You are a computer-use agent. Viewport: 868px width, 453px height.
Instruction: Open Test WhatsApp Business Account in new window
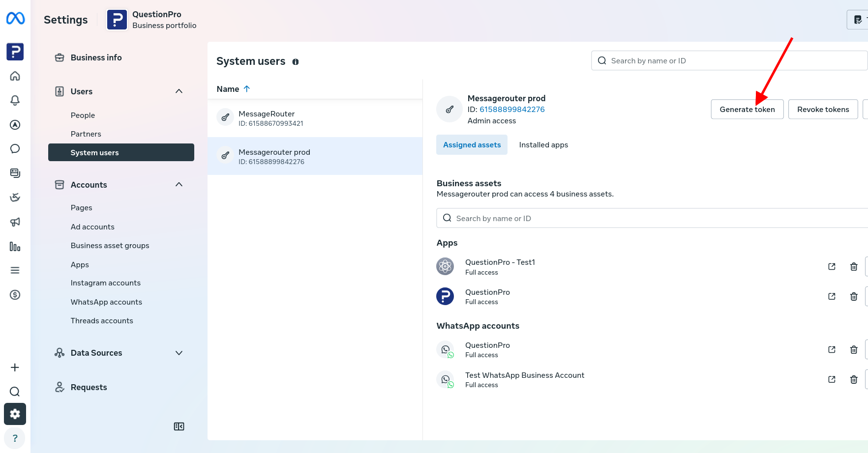coord(832,379)
